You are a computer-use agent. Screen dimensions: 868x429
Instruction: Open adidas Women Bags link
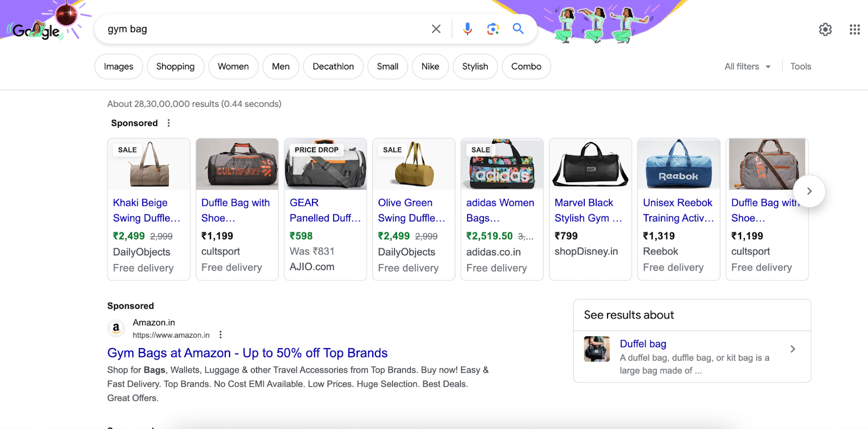tap(500, 210)
